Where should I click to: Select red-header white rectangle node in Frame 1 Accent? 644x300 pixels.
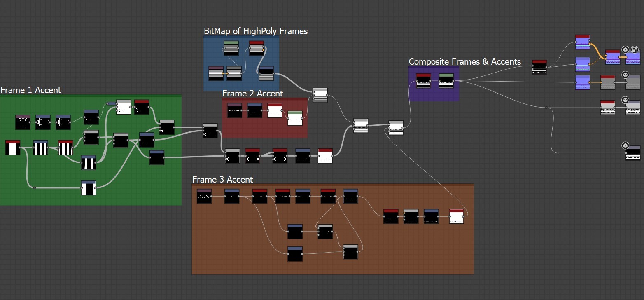click(13, 148)
